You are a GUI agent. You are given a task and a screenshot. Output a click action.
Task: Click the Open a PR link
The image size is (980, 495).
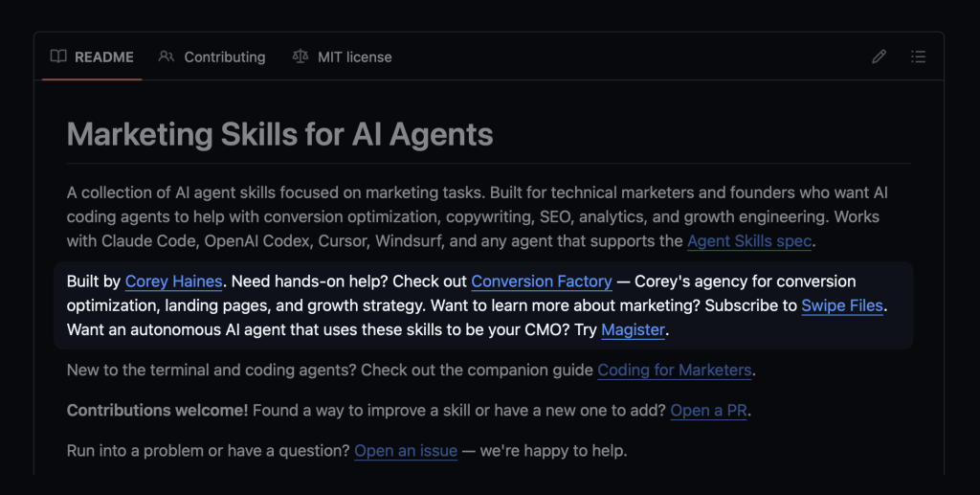point(709,411)
